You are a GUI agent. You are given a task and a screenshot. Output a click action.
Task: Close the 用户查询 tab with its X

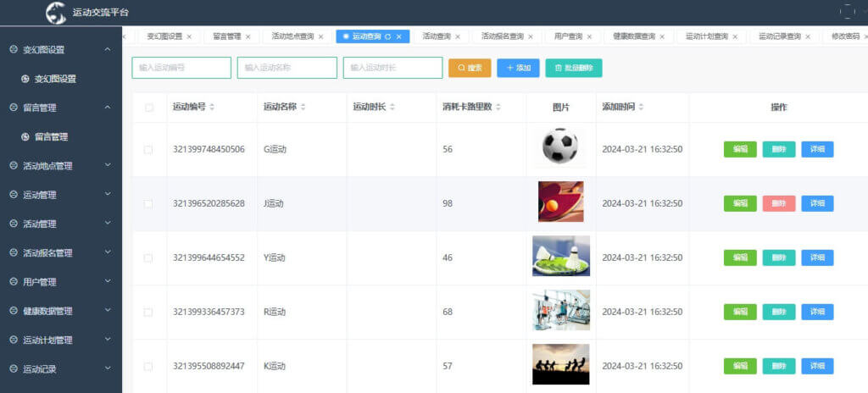(x=590, y=36)
